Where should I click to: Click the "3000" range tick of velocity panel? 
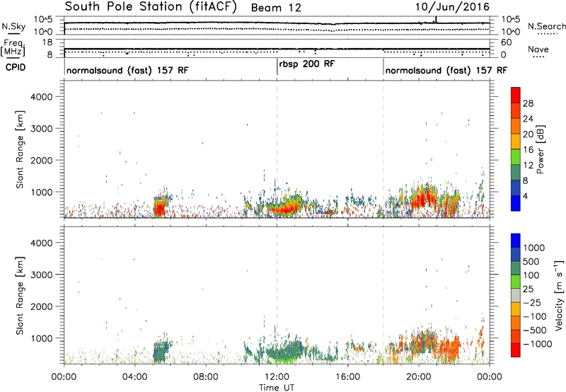pyautogui.click(x=42, y=275)
